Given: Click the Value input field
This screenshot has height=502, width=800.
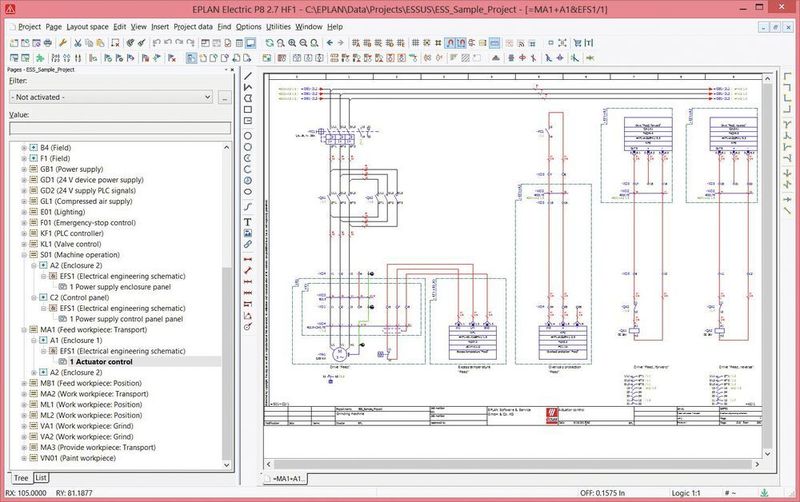Looking at the screenshot, I should pos(120,128).
